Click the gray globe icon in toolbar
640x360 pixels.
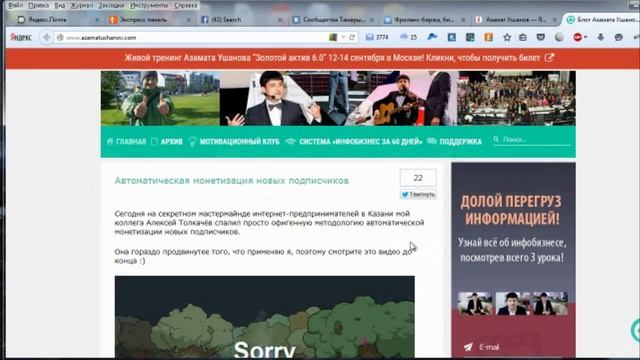[x=559, y=38]
